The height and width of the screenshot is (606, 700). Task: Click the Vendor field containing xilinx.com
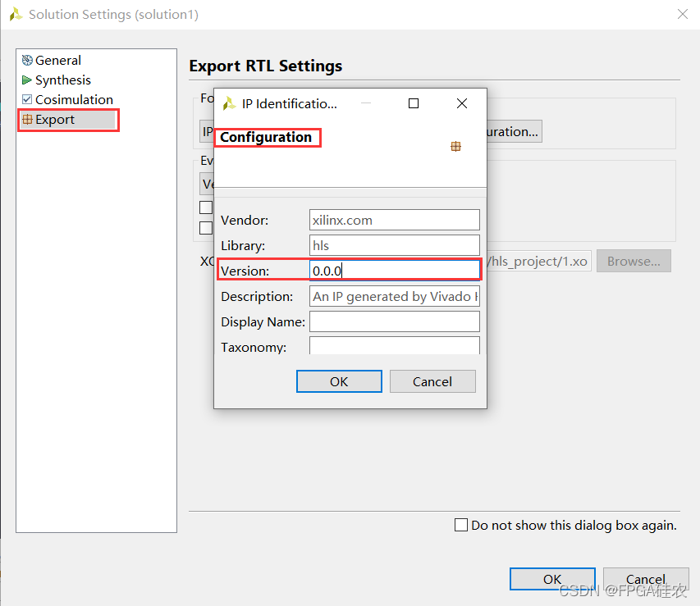tap(395, 220)
